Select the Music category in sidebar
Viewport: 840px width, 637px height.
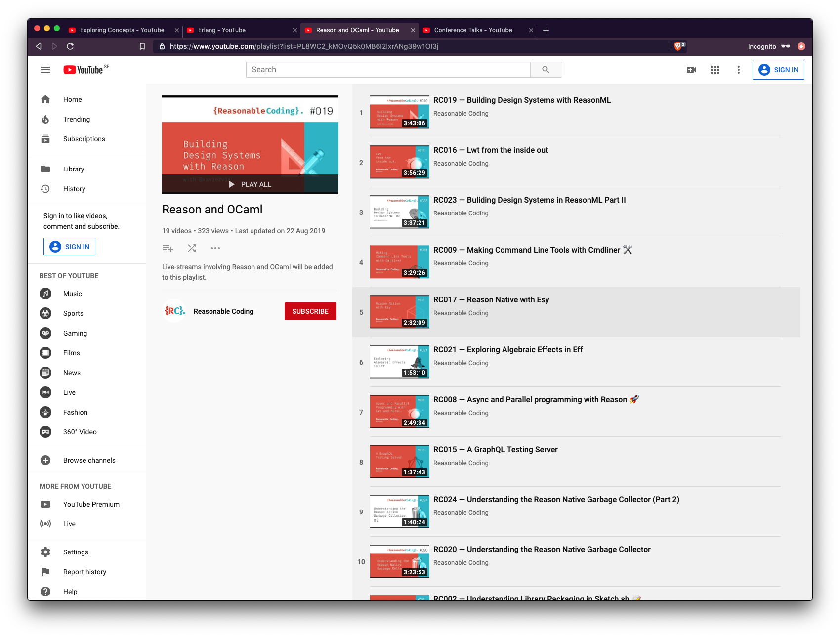pos(72,294)
